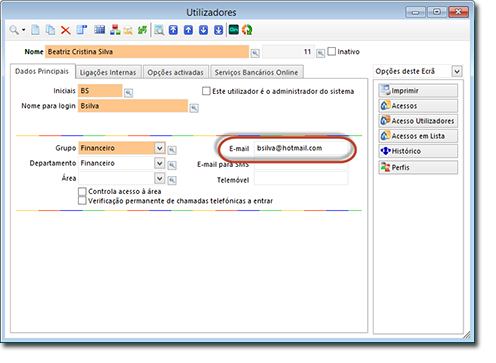
Task: Tick 'Verificação permanente de chamadas telefónicas a entrar'
Action: click(82, 201)
